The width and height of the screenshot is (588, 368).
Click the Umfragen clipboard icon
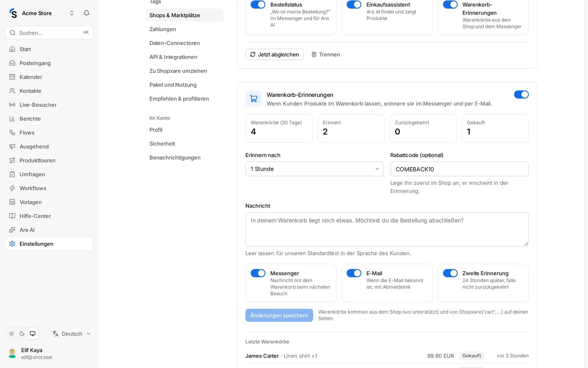coord(12,174)
